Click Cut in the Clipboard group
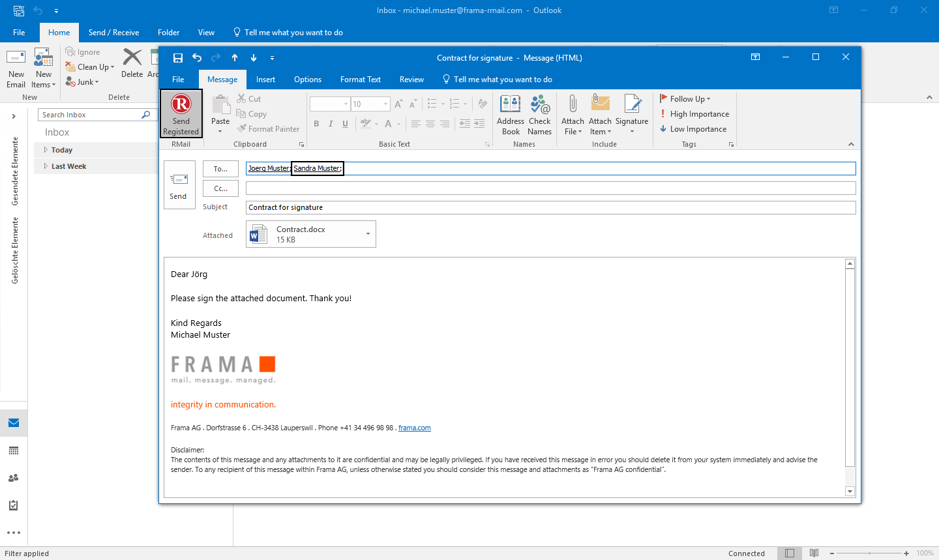 coord(249,99)
